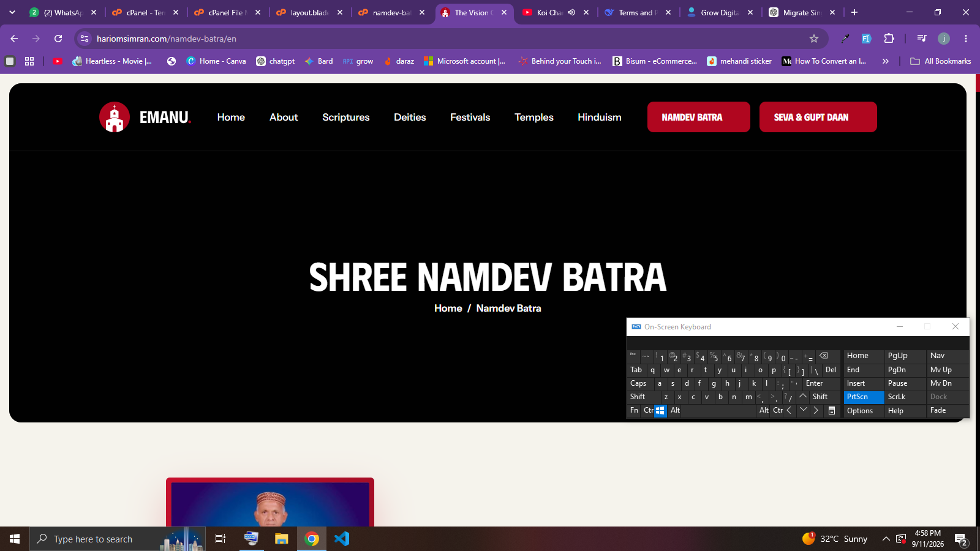This screenshot has height=551, width=980.
Task: Click the address bar URL field
Action: coord(450,39)
